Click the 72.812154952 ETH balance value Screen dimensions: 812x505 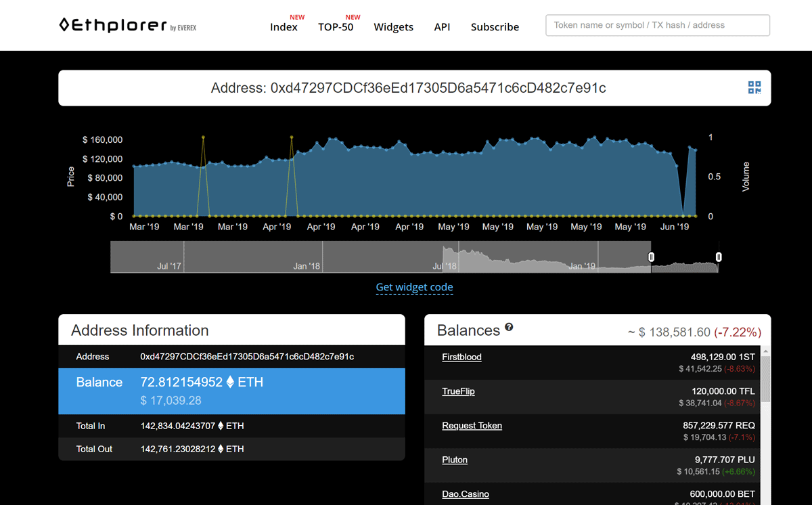[202, 382]
